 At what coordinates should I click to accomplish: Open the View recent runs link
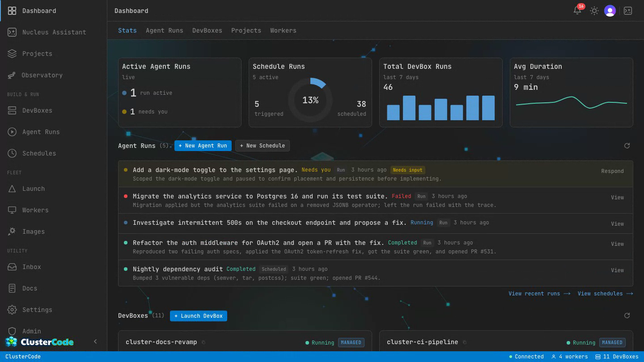539,294
